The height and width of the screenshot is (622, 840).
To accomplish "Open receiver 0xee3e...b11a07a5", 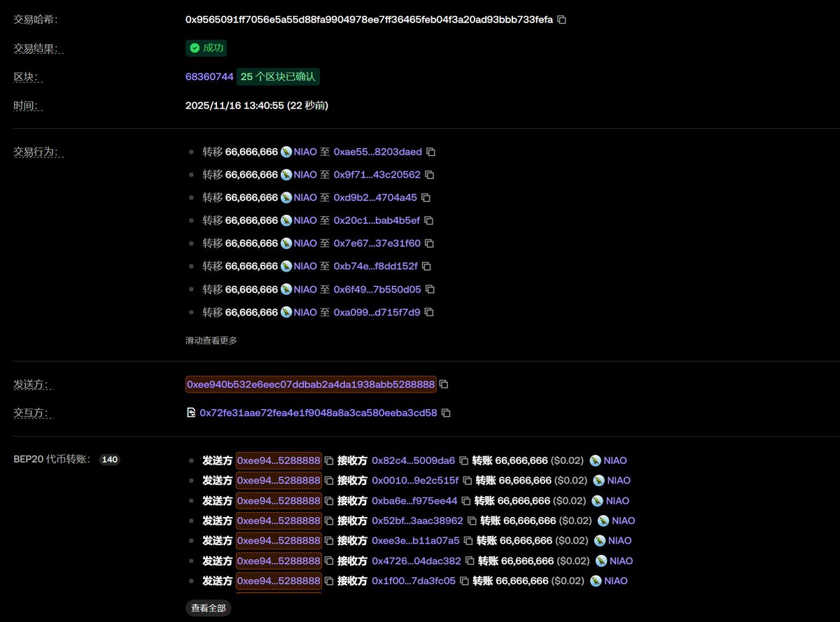I will click(x=416, y=541).
